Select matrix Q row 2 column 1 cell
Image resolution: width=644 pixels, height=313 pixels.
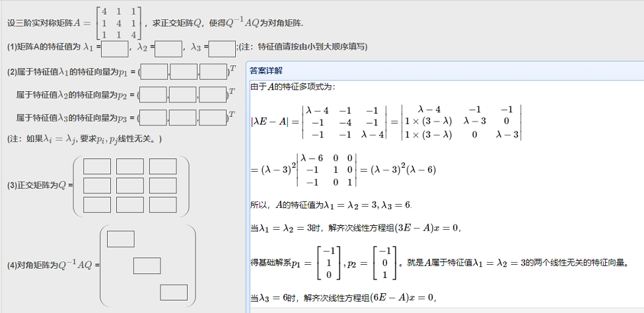point(97,186)
